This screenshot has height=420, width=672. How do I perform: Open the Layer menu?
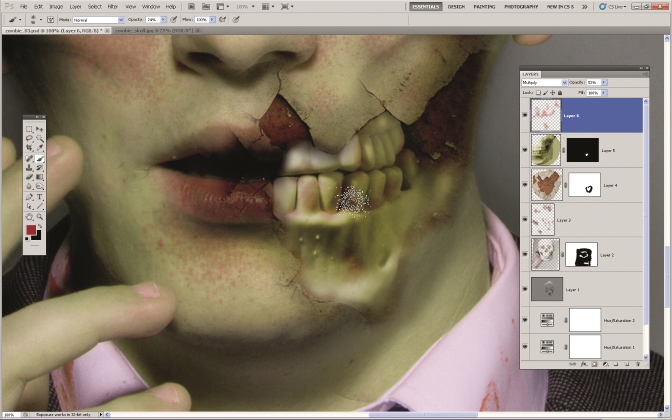(x=75, y=6)
